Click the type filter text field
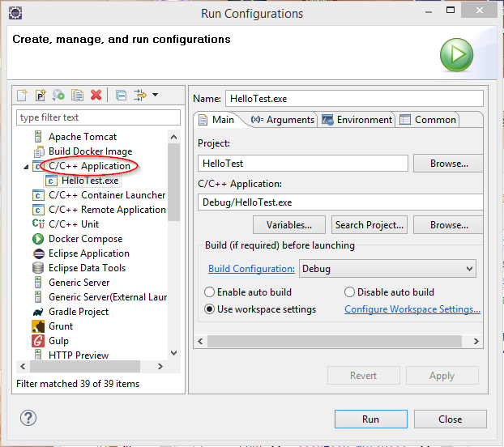504x447 pixels. (97, 118)
